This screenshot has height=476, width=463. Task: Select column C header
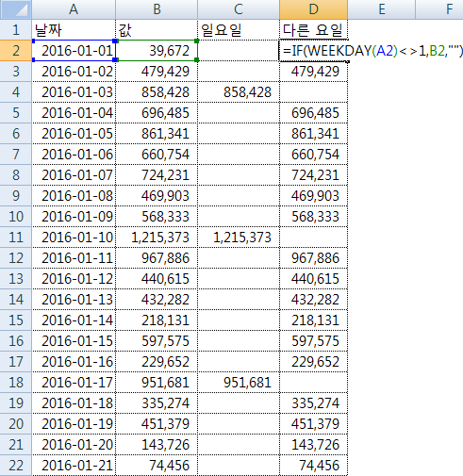point(239,9)
